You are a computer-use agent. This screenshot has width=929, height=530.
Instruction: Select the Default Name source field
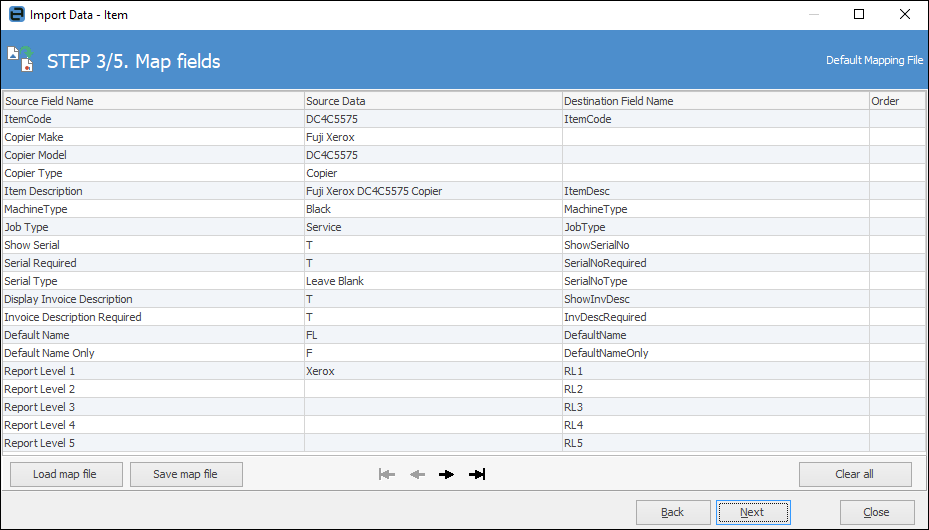pos(153,335)
